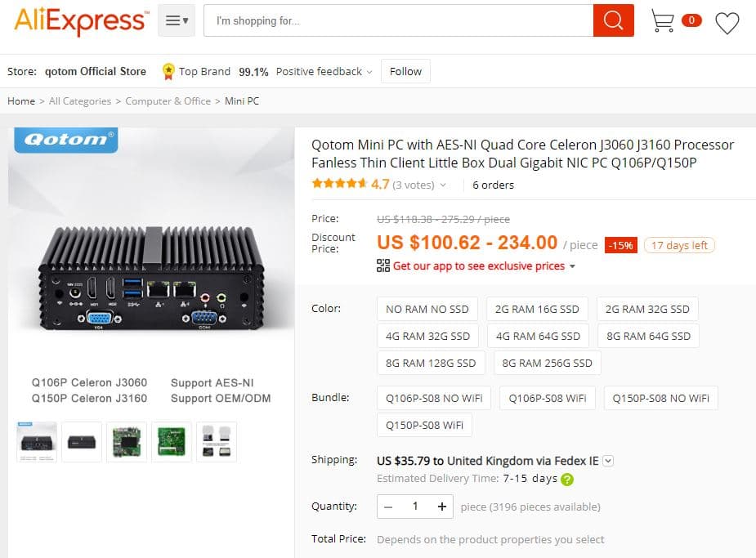The width and height of the screenshot is (756, 558).
Task: Select the Q150P-S08 WiFi bundle
Action: click(424, 426)
